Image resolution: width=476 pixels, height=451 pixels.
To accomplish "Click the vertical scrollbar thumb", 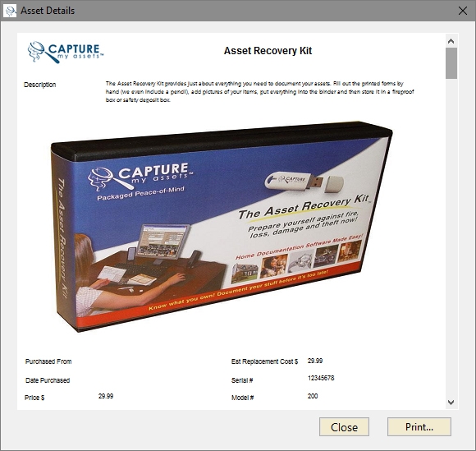I will [451, 63].
